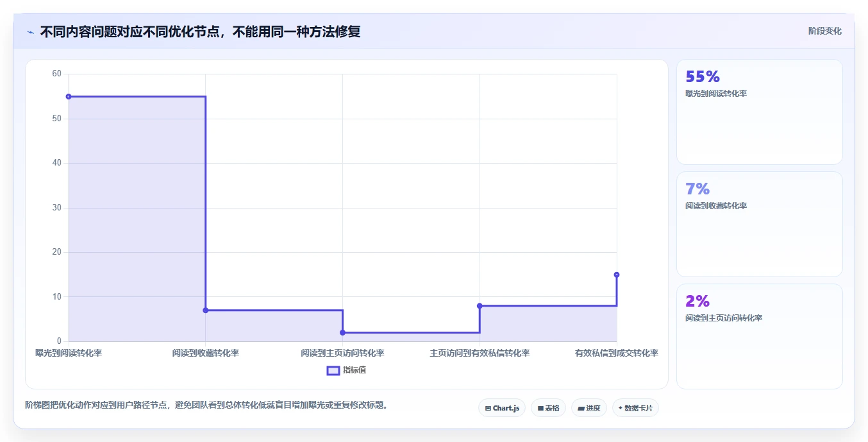The height and width of the screenshot is (442, 868).
Task: Click the data point at 主页访问到有效私信转化率
Action: (x=480, y=305)
